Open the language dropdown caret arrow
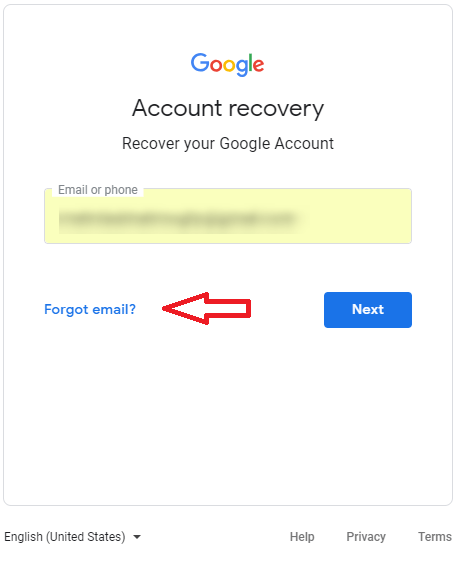This screenshot has height=561, width=460. (x=137, y=537)
